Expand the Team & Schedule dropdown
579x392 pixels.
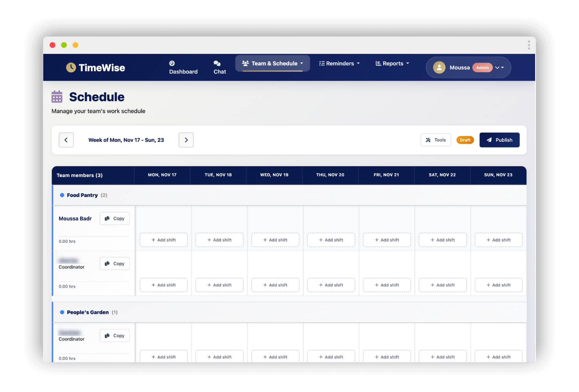[x=273, y=64]
